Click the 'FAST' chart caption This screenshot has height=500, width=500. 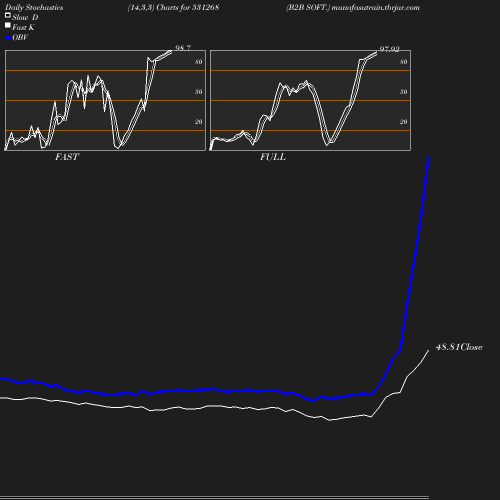click(67, 157)
